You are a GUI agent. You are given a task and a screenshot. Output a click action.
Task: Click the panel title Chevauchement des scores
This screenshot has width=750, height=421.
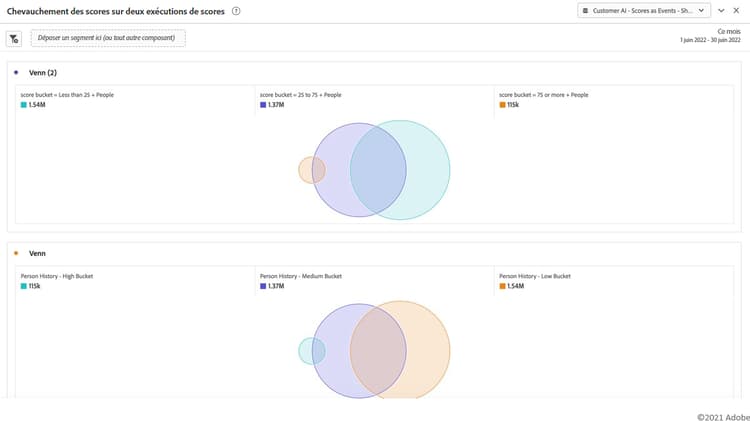click(x=116, y=11)
